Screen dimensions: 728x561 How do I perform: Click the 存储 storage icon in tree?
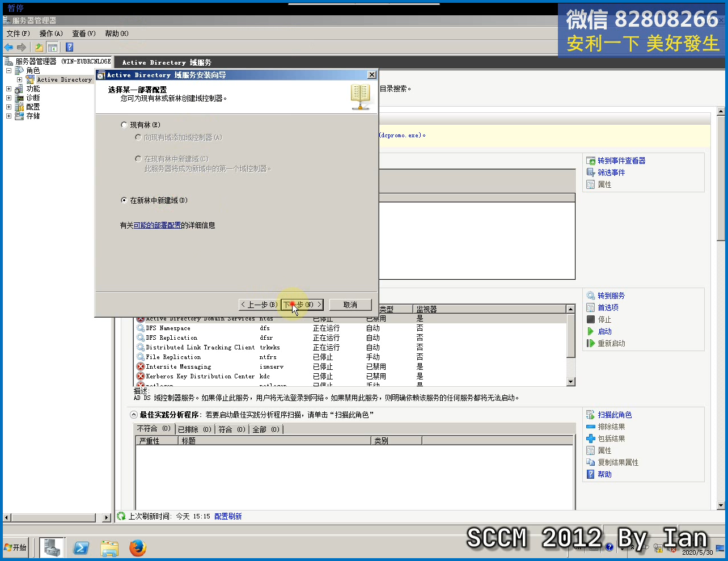coord(19,116)
